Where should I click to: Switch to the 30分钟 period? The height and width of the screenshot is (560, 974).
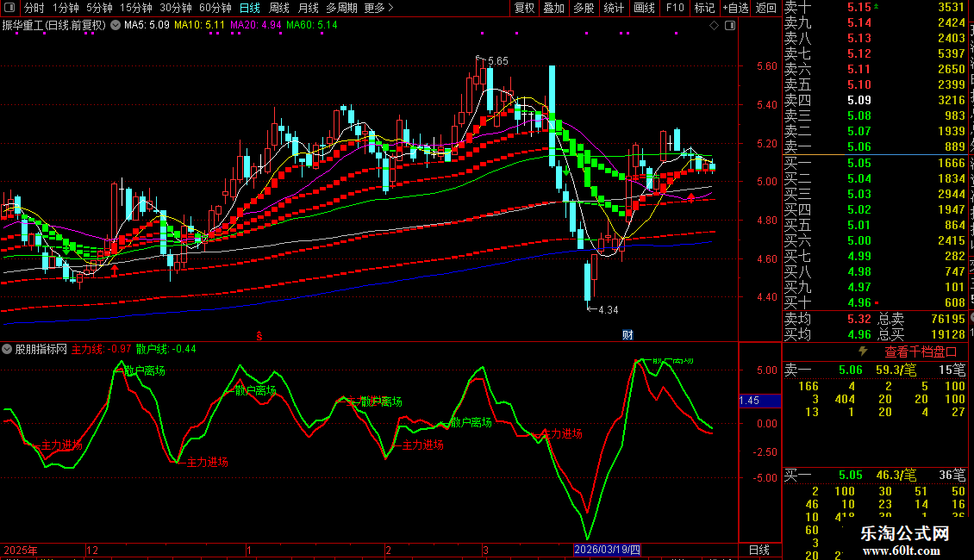coord(175,8)
